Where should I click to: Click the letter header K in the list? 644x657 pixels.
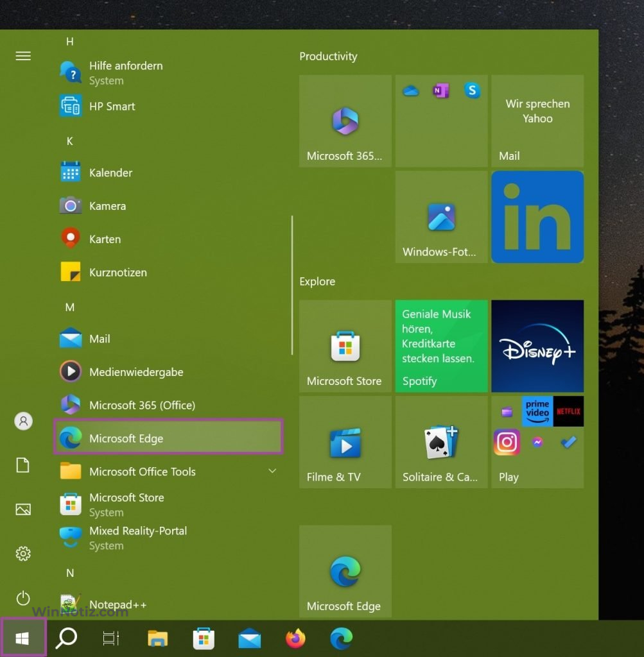point(69,141)
